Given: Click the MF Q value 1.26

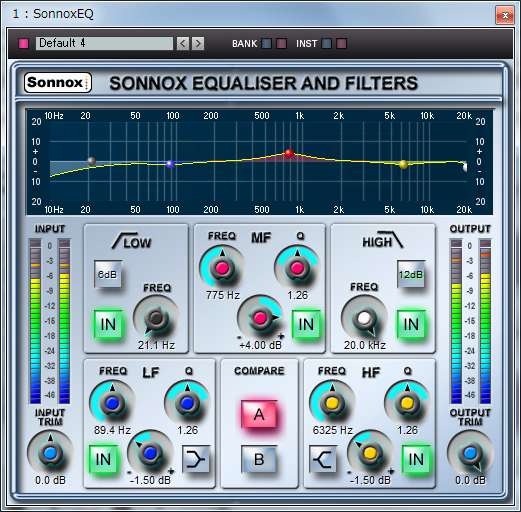Looking at the screenshot, I should [298, 295].
